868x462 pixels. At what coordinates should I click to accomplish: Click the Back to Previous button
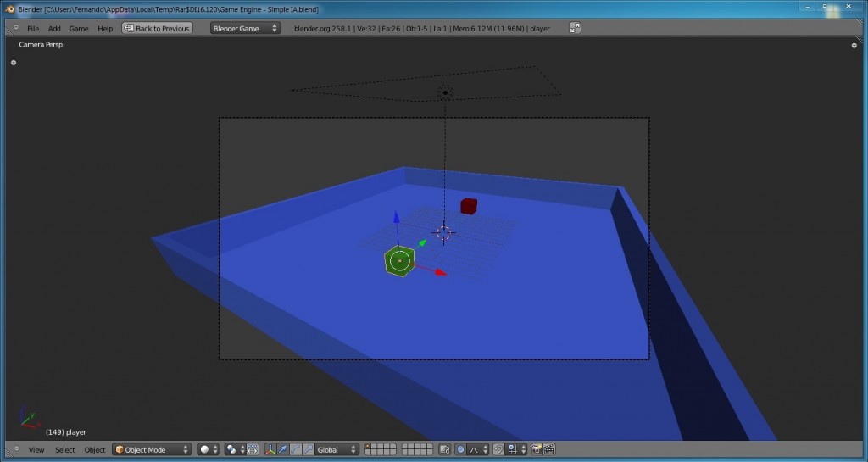pos(157,28)
